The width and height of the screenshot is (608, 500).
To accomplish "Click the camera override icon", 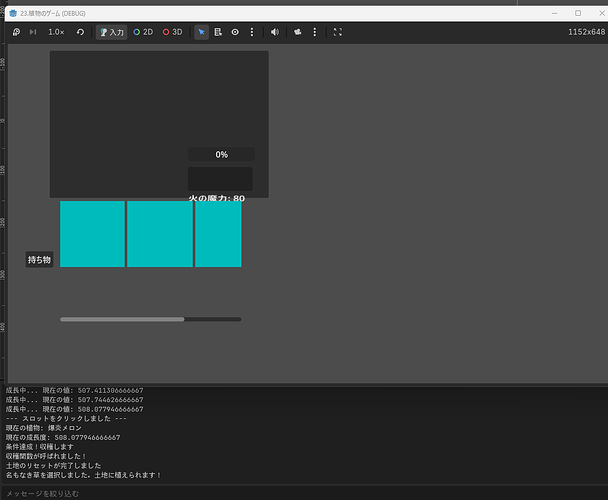I will [x=297, y=32].
